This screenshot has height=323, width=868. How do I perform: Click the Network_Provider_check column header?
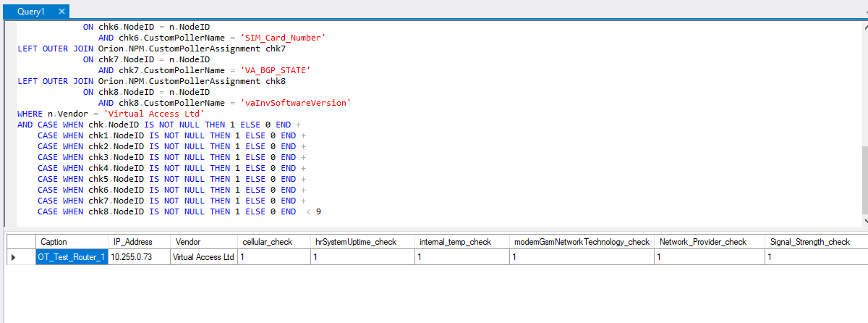tap(709, 241)
